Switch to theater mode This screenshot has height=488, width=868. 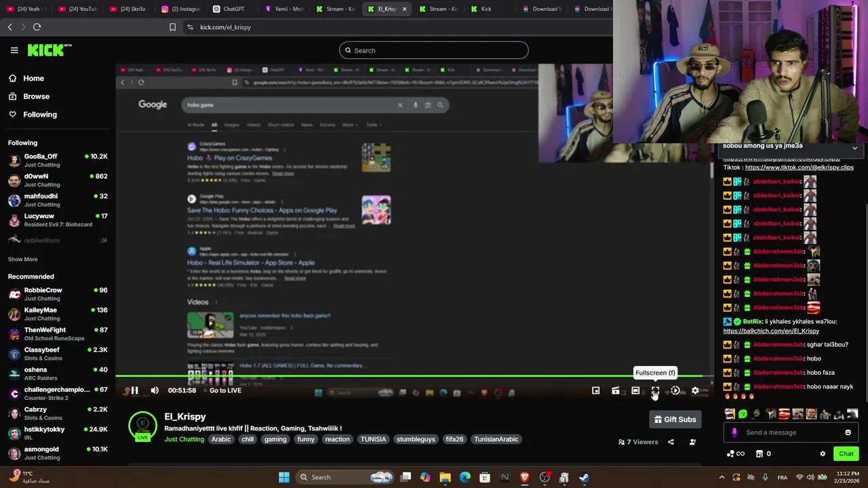click(x=635, y=390)
